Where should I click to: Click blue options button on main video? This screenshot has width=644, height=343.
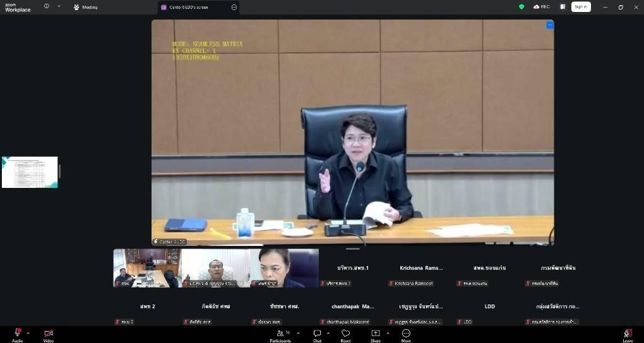click(x=550, y=25)
